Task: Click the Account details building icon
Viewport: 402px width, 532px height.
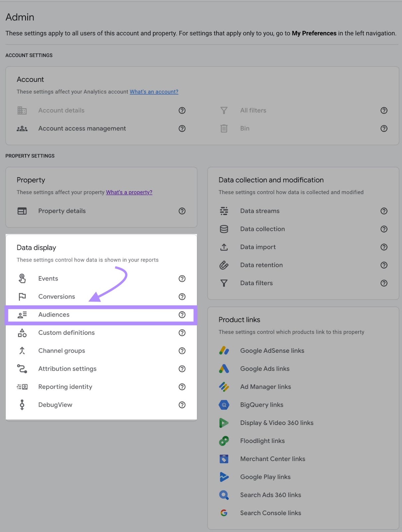Action: pyautogui.click(x=22, y=110)
